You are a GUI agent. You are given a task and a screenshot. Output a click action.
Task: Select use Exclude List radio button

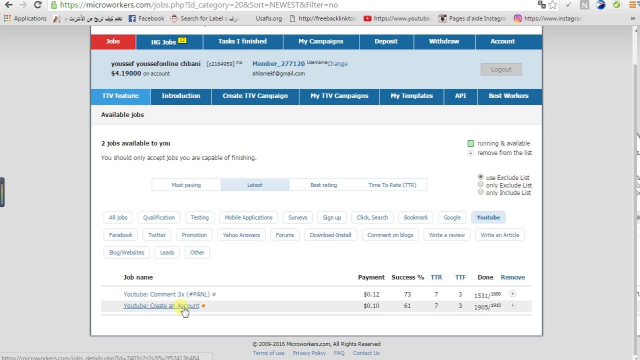(x=481, y=177)
